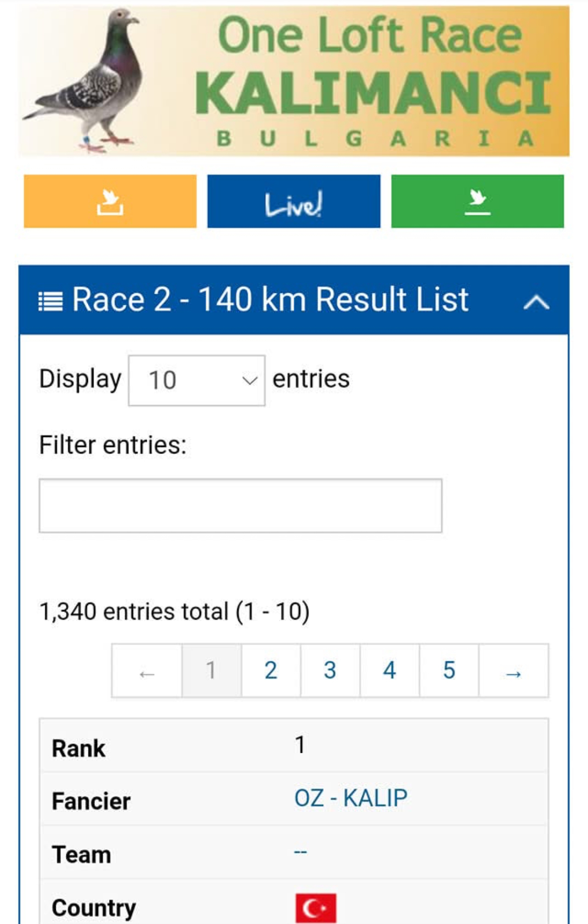Screen dimensions: 588x924
Task: Select page 1 in pagination
Action: click(x=211, y=671)
